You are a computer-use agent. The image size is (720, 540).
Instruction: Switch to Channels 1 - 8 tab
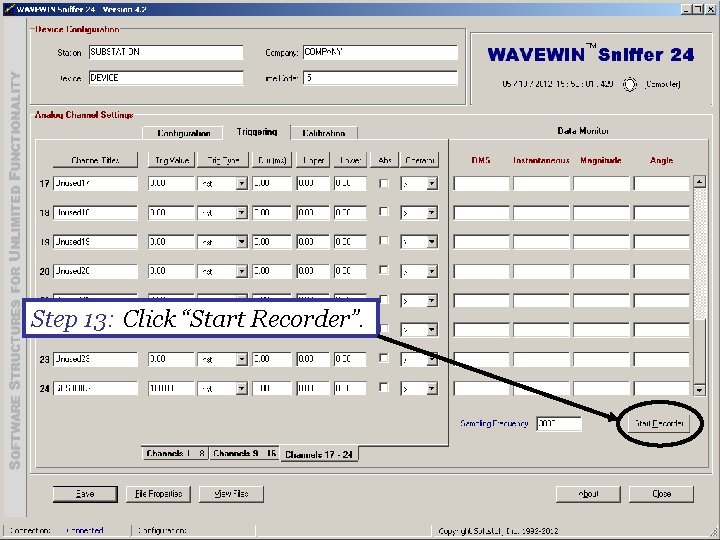tap(175, 453)
